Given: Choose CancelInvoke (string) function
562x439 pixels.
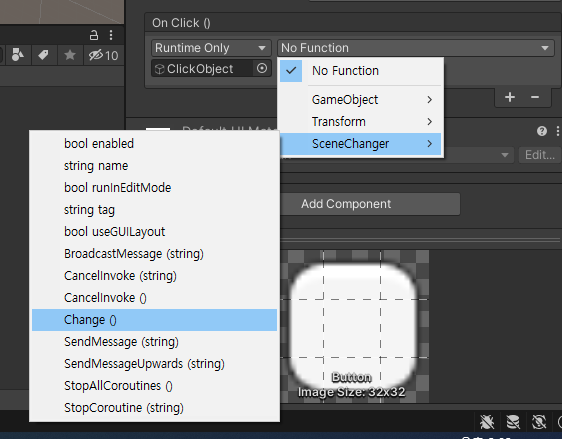Looking at the screenshot, I should click(154, 276).
